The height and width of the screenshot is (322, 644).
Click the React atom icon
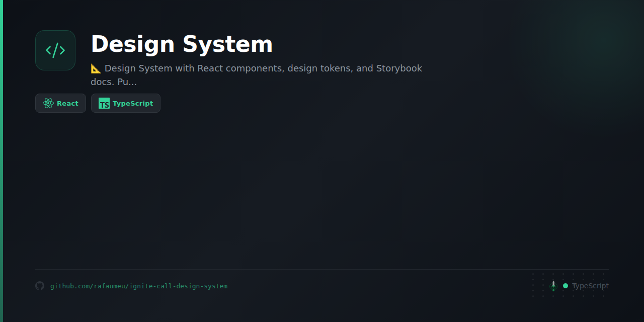coord(48,103)
